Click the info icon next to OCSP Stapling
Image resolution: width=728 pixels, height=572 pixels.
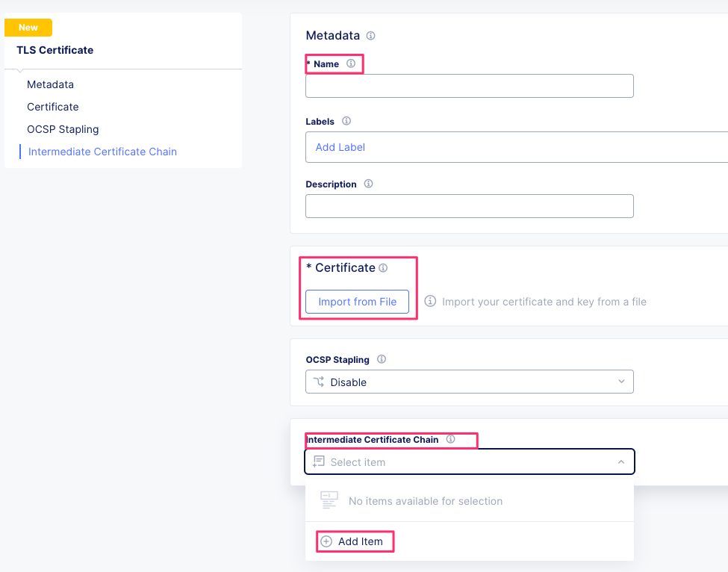(x=381, y=359)
